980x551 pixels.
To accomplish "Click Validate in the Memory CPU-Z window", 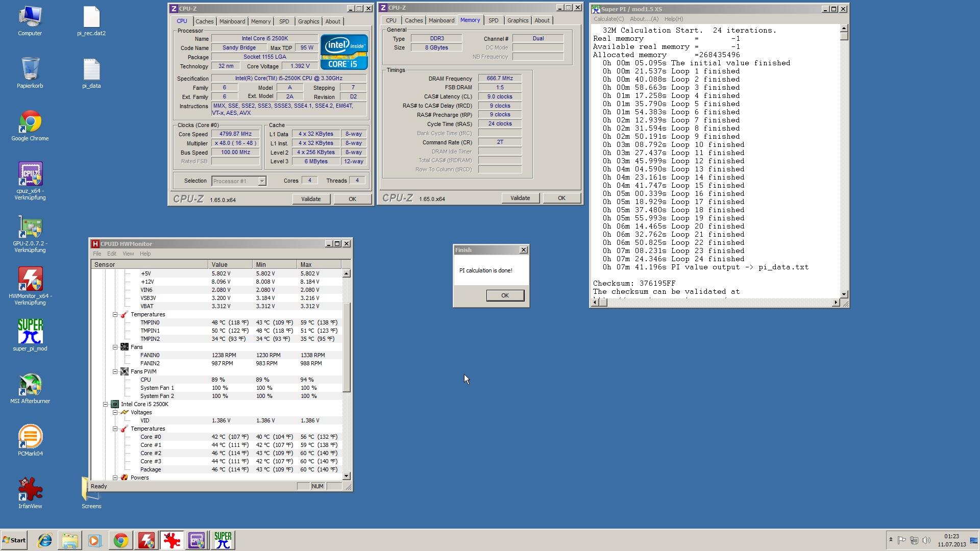I will click(520, 198).
